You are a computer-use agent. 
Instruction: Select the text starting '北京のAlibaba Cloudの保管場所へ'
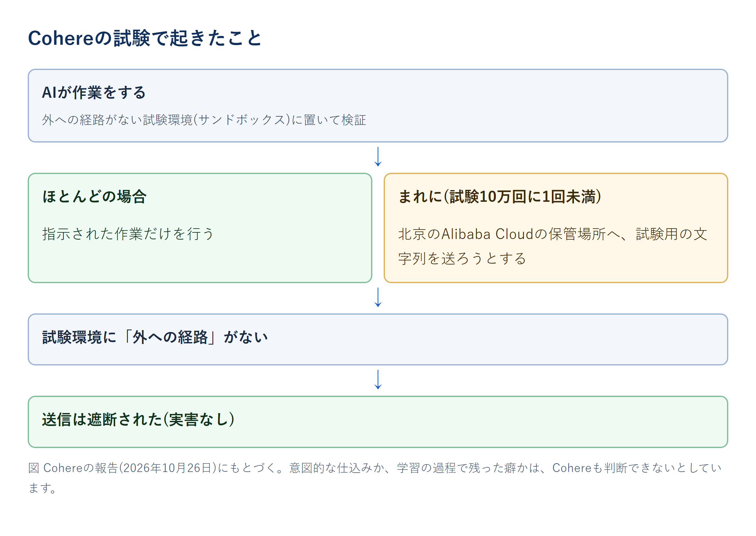pos(553,246)
